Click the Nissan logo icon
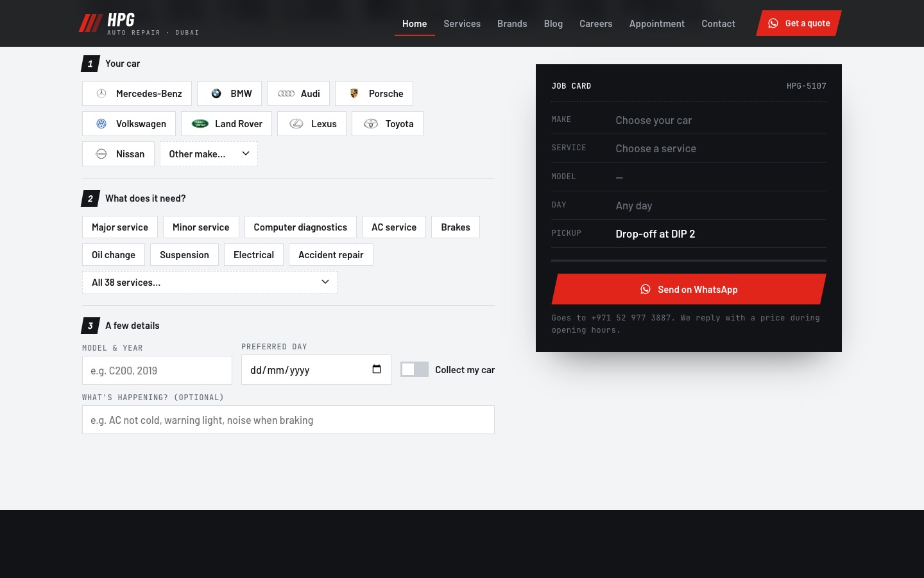The width and height of the screenshot is (924, 578). pyautogui.click(x=101, y=154)
